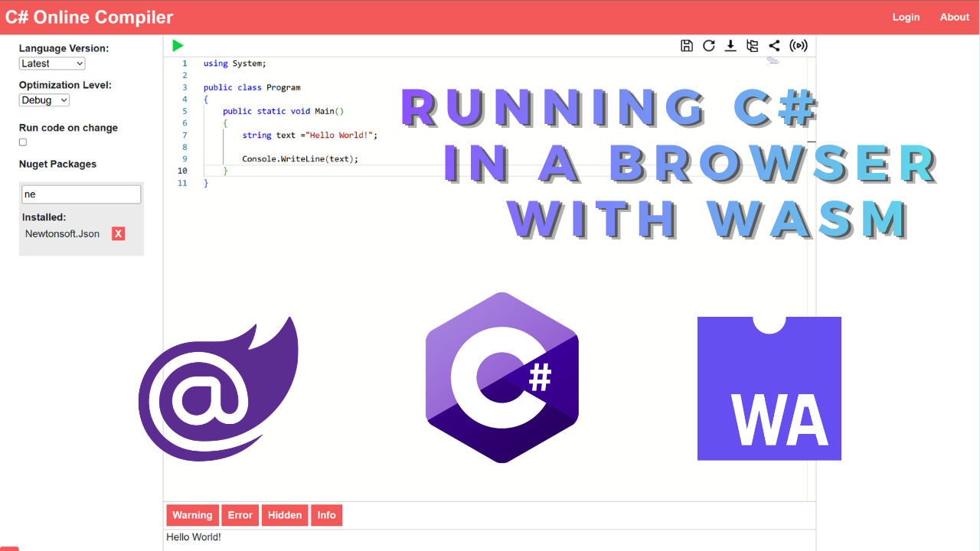This screenshot has width=980, height=551.
Task: Toggle the Hidden output filter
Action: point(285,515)
